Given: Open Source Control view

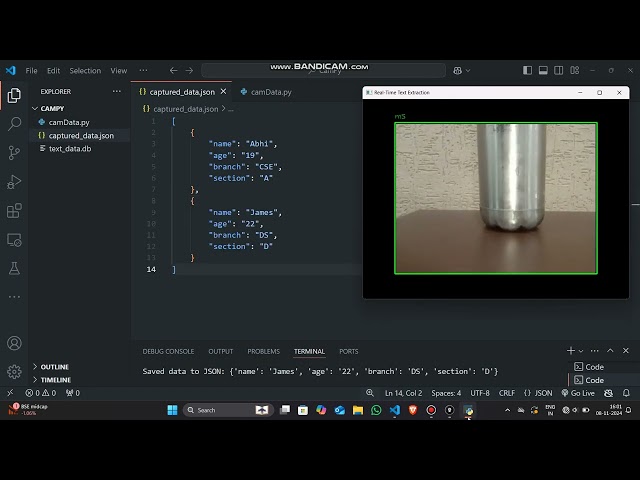Looking at the screenshot, I should tap(14, 153).
